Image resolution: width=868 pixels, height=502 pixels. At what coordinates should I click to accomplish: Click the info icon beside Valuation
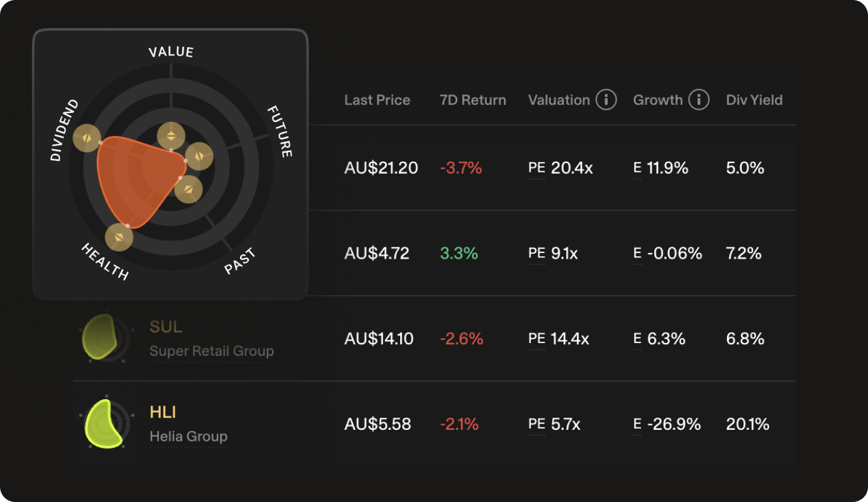[x=606, y=100]
